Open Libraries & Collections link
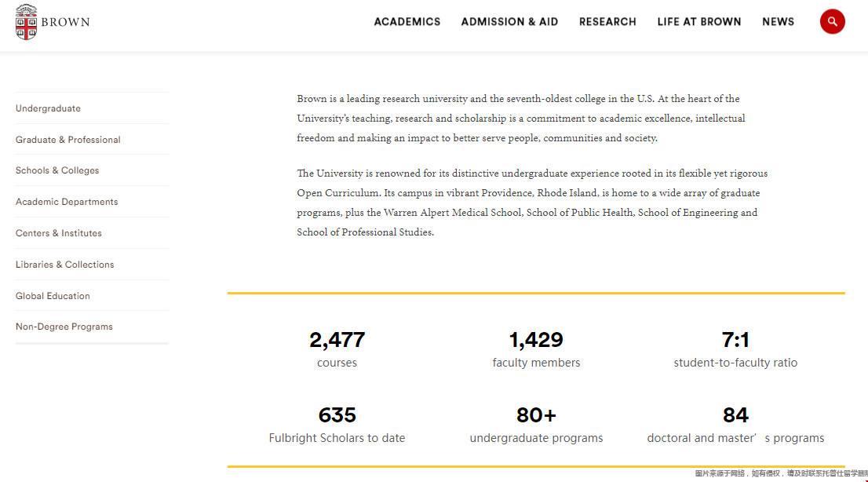Screen dimensions: 868x482 [x=65, y=265]
